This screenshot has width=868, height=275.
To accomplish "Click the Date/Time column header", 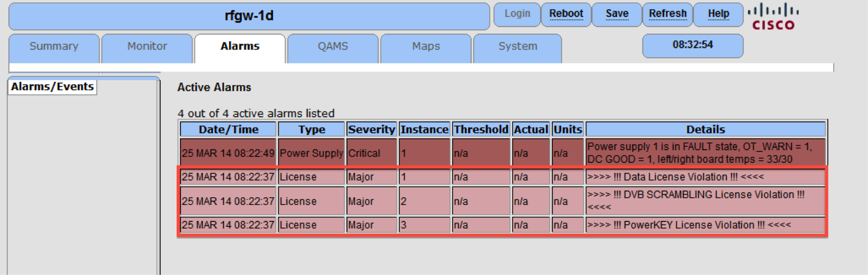I will (x=228, y=130).
